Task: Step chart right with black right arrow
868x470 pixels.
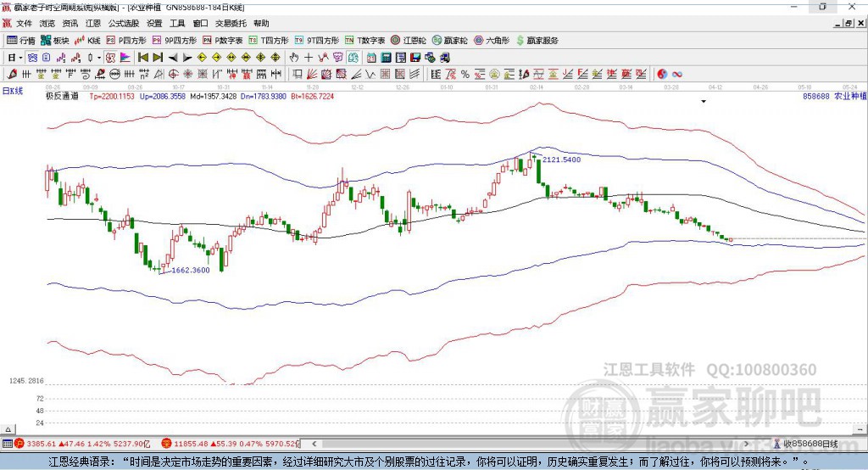Action: (187, 58)
